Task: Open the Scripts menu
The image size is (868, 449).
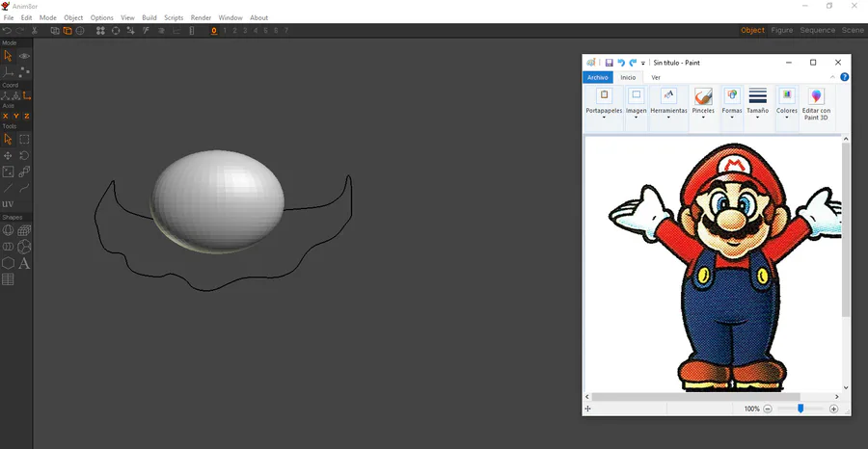Action: point(174,17)
